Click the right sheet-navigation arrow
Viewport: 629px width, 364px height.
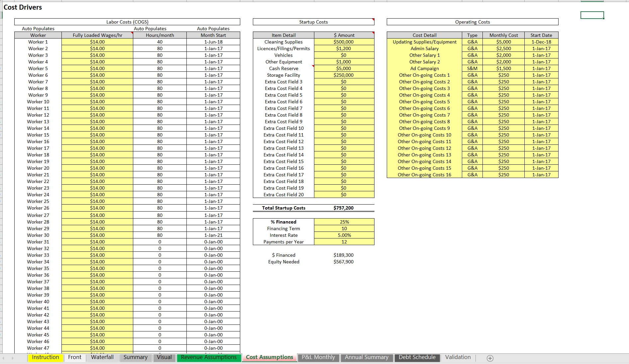point(12,358)
